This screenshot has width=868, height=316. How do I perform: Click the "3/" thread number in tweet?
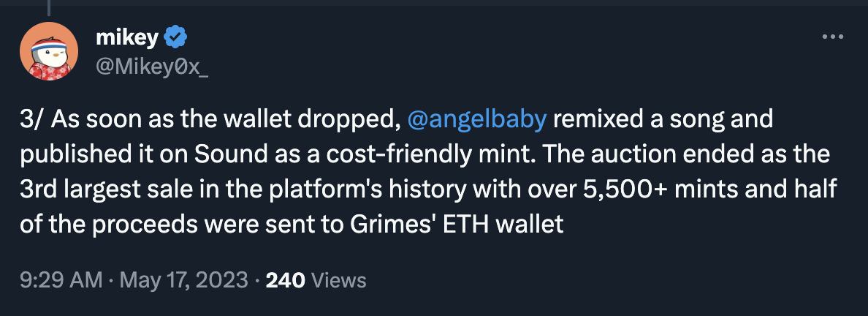pyautogui.click(x=34, y=120)
